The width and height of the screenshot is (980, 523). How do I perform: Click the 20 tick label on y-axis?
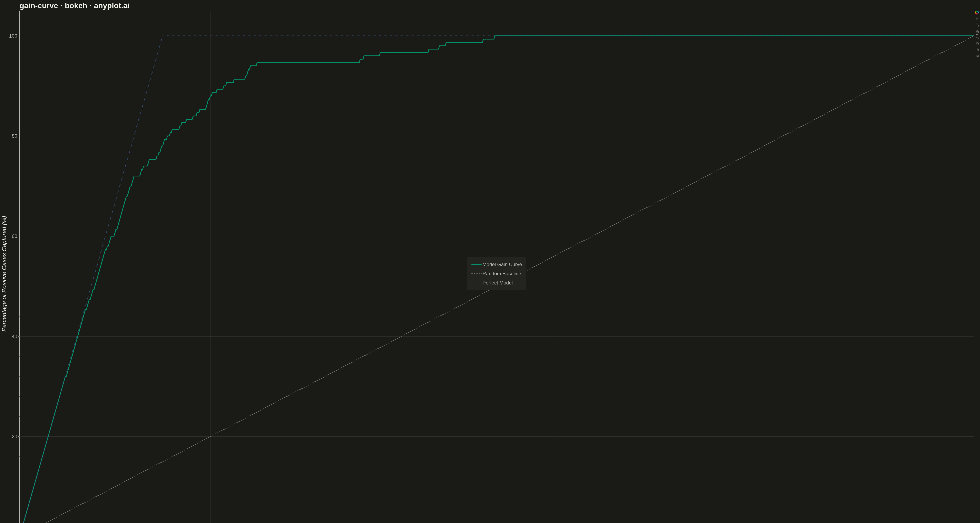[x=14, y=436]
